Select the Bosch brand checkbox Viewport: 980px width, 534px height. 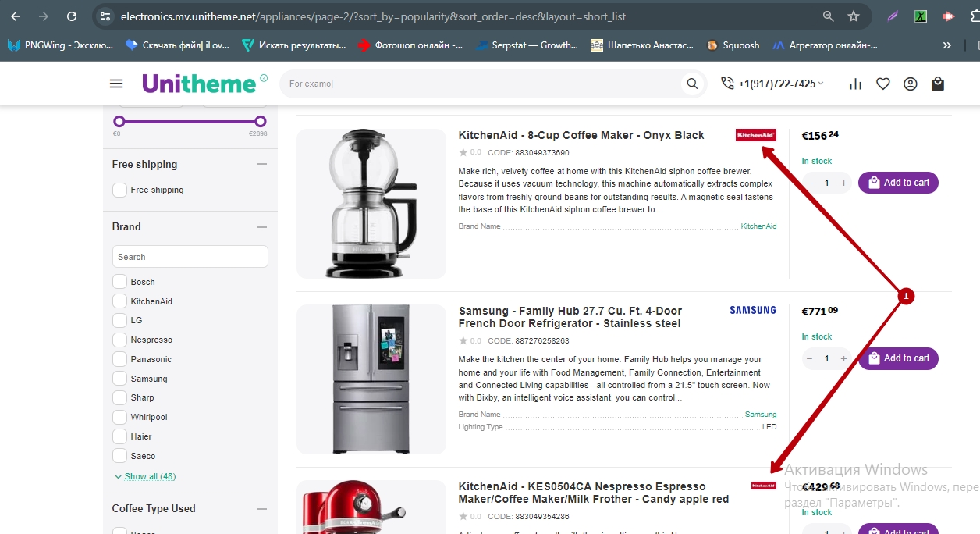[119, 282]
